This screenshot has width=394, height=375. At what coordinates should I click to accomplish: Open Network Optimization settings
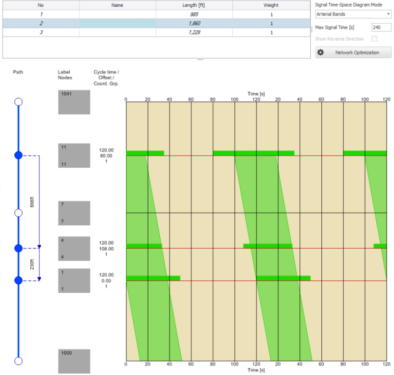click(353, 52)
